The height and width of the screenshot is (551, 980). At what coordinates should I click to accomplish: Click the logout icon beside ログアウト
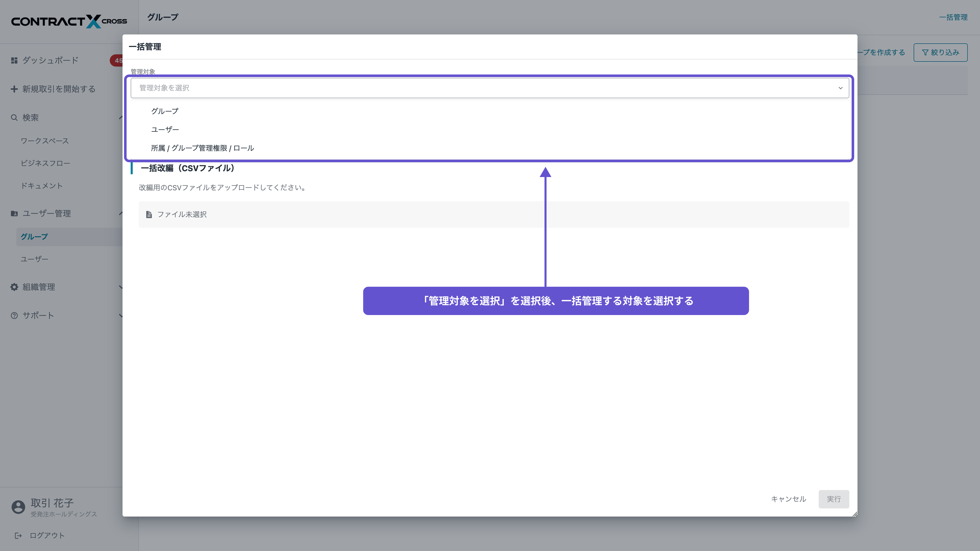[19, 535]
